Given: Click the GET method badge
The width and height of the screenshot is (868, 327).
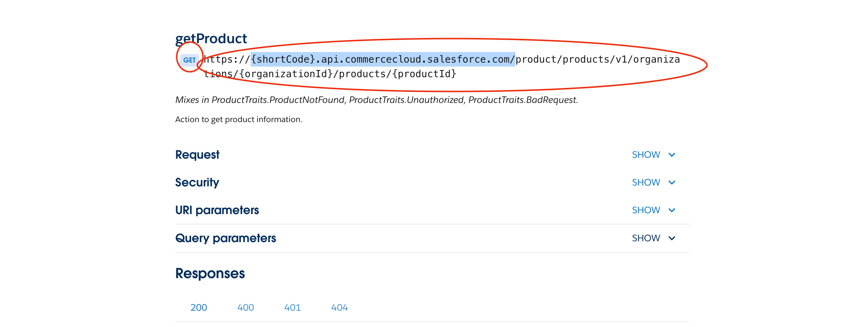Looking at the screenshot, I should coord(189,60).
